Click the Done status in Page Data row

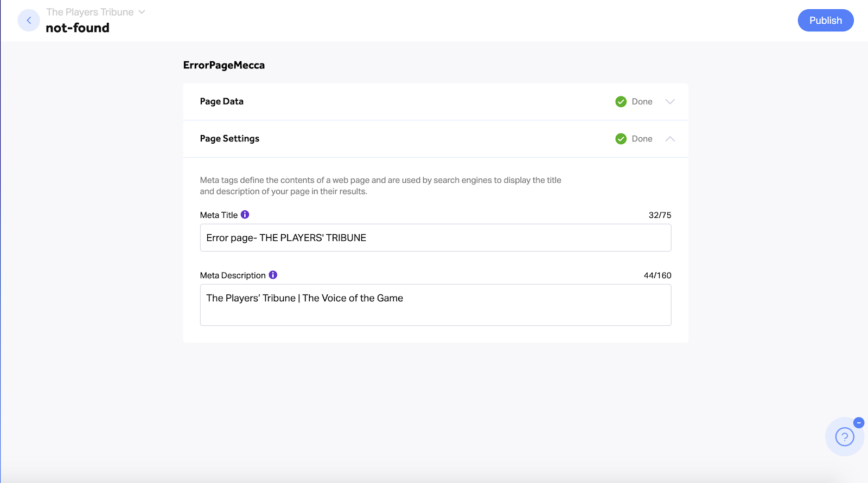[x=642, y=101]
